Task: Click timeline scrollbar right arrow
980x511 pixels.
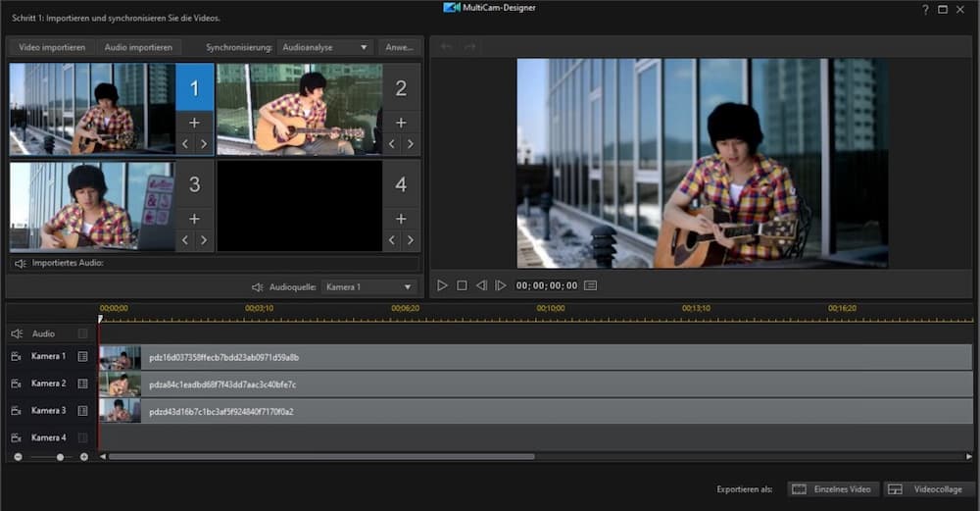Action: point(969,457)
